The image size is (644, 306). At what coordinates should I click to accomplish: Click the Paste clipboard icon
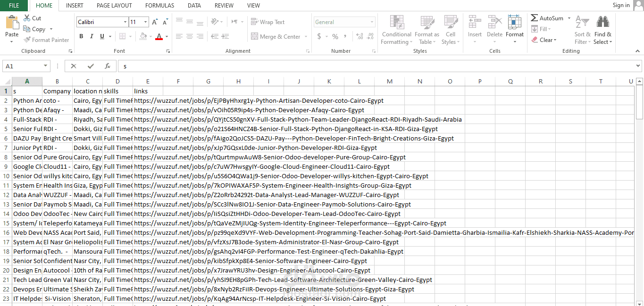pyautogui.click(x=12, y=22)
